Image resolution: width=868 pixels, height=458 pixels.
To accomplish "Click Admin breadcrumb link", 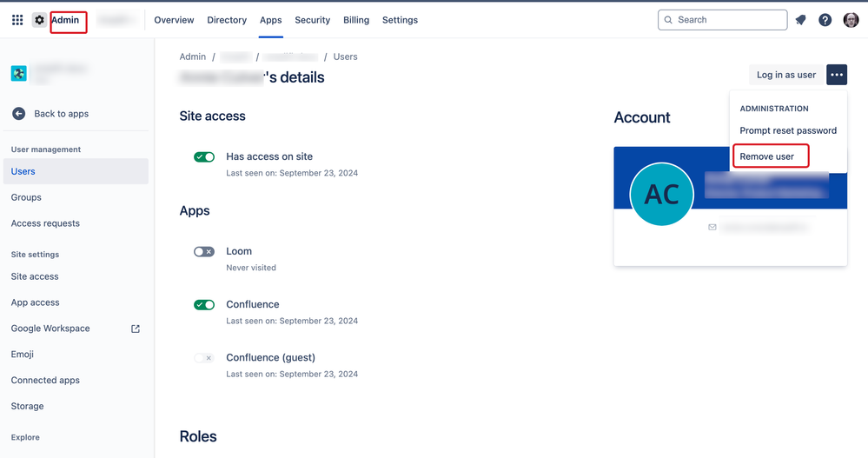I will [193, 56].
